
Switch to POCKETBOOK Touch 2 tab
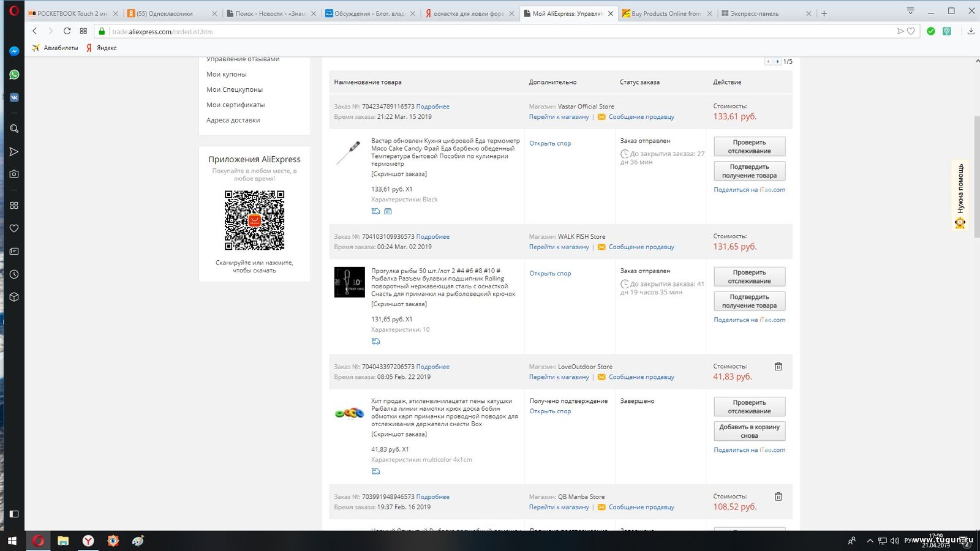tap(73, 13)
